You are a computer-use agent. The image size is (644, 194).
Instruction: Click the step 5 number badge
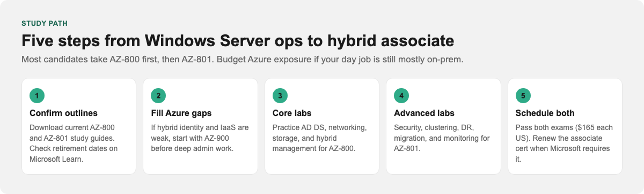pos(523,96)
